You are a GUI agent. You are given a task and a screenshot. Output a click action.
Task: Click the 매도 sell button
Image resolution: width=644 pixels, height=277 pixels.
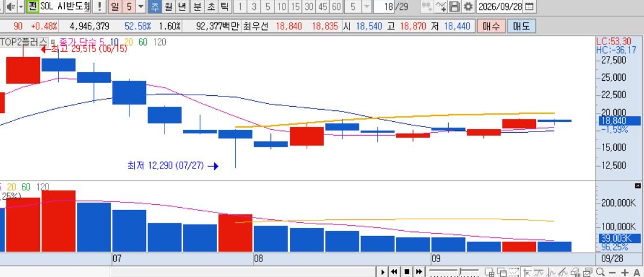(522, 27)
